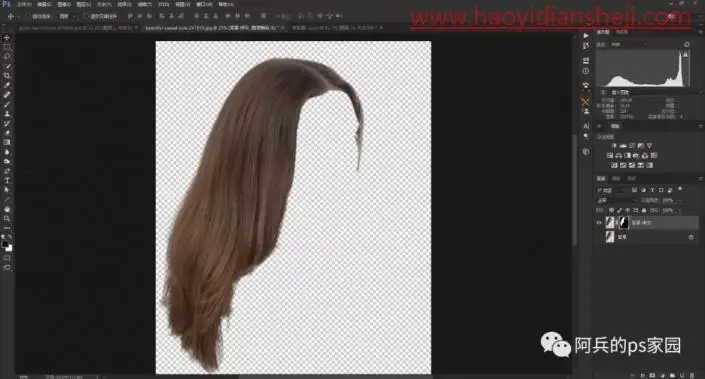Toggle filter for pixel layers icon

point(634,190)
